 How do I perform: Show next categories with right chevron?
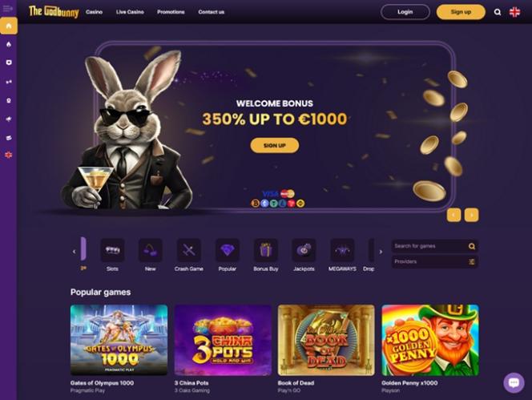[381, 252]
